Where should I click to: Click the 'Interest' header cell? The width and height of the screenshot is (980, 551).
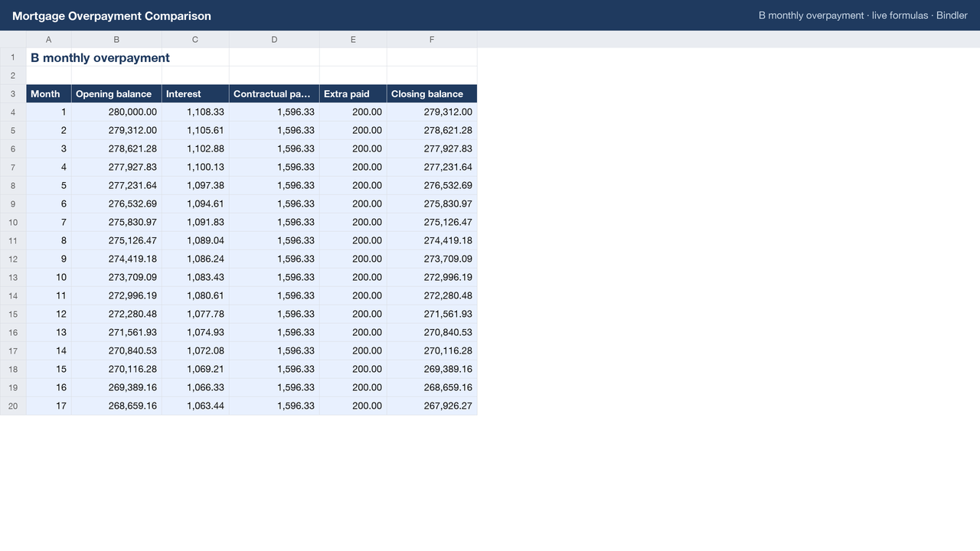tap(195, 94)
